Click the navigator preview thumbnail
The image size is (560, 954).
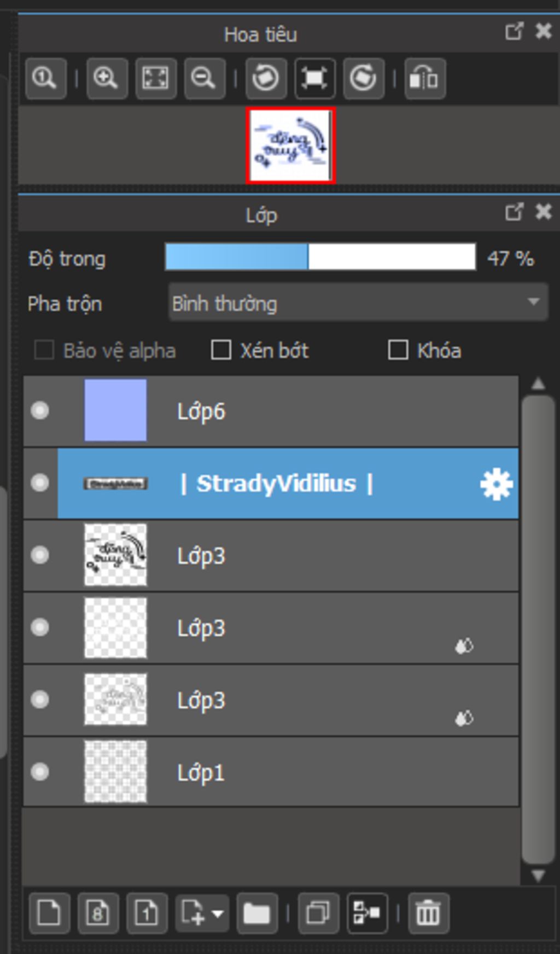(x=290, y=146)
